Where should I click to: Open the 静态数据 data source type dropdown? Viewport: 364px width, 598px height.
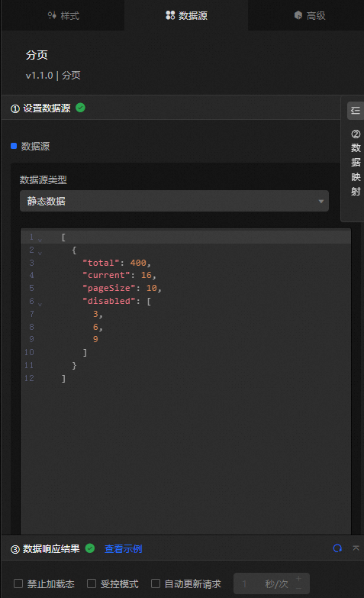coord(174,201)
